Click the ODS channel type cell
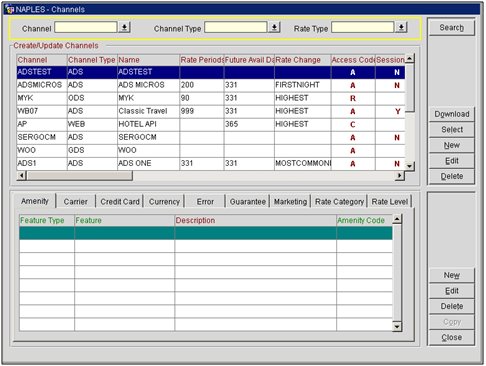This screenshot has height=366, width=486. [x=92, y=98]
